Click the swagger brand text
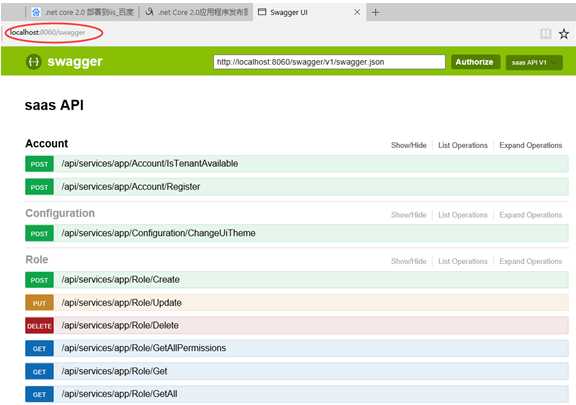 coord(75,62)
